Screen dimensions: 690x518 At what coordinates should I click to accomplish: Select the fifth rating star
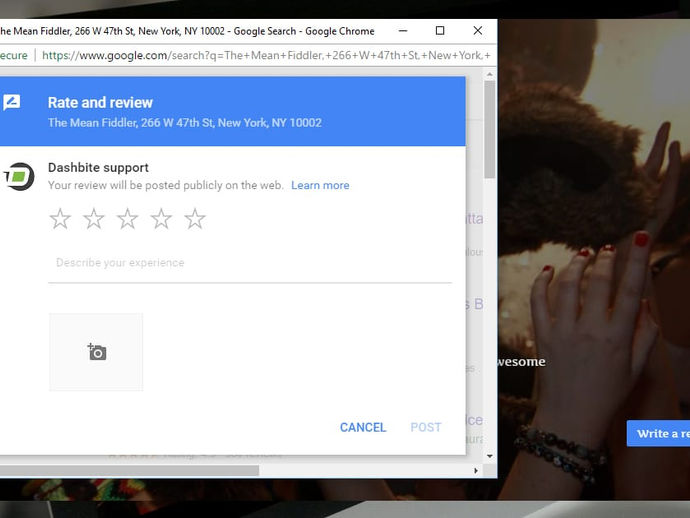tap(195, 219)
